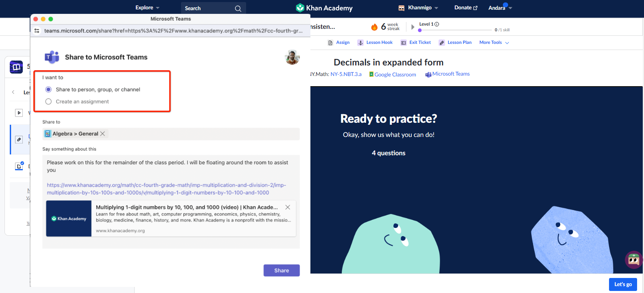Viewport: 644px width, 293px height.
Task: Click the Level 1 skill progress bar
Action: (455, 30)
